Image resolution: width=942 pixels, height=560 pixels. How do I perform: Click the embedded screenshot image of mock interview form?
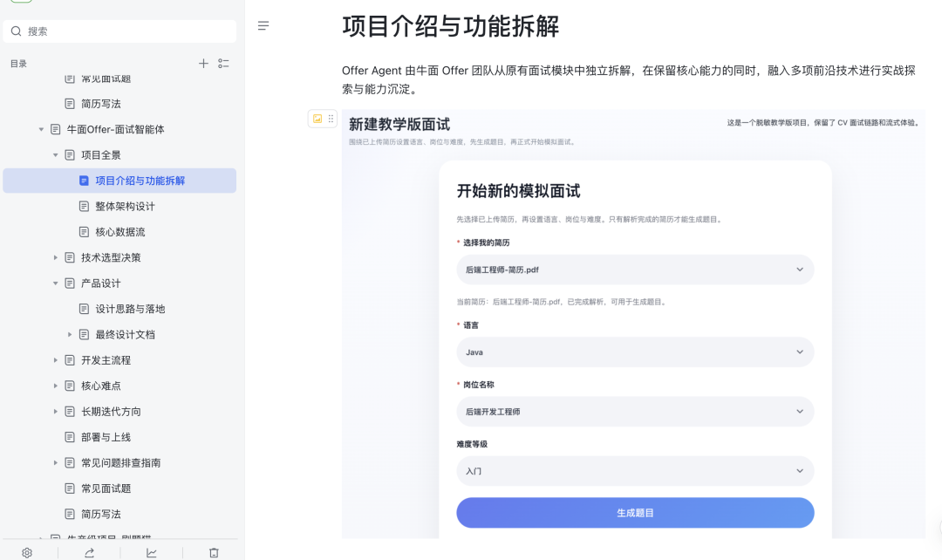pos(633,324)
